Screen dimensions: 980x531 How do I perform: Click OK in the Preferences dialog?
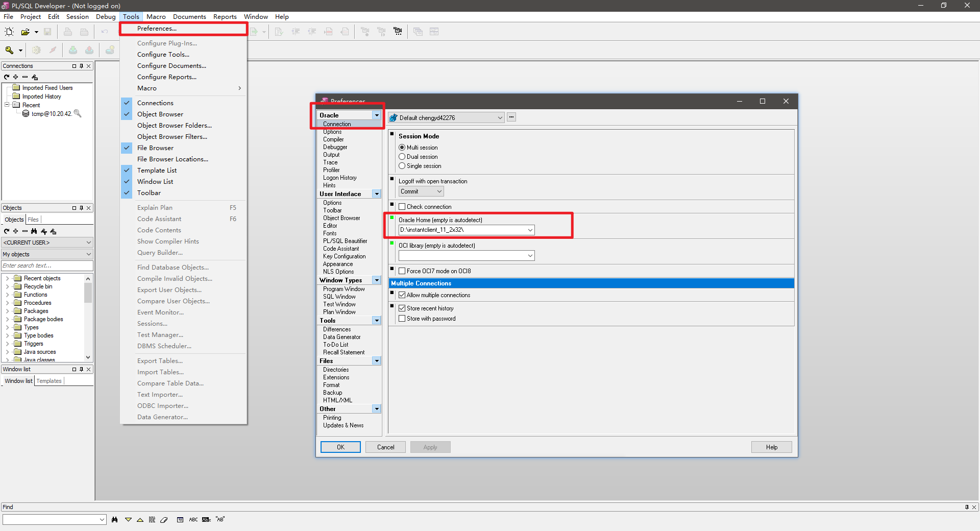tap(340, 447)
